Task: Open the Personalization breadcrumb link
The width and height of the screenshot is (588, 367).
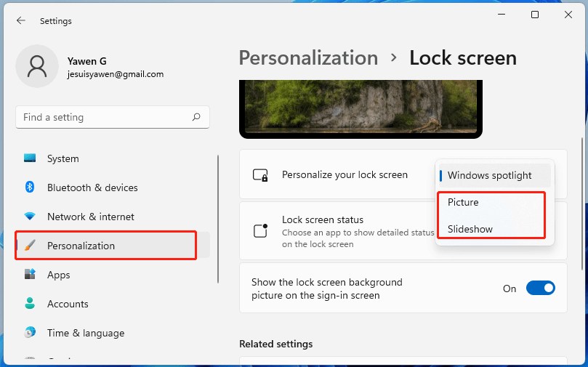Action: [308, 58]
